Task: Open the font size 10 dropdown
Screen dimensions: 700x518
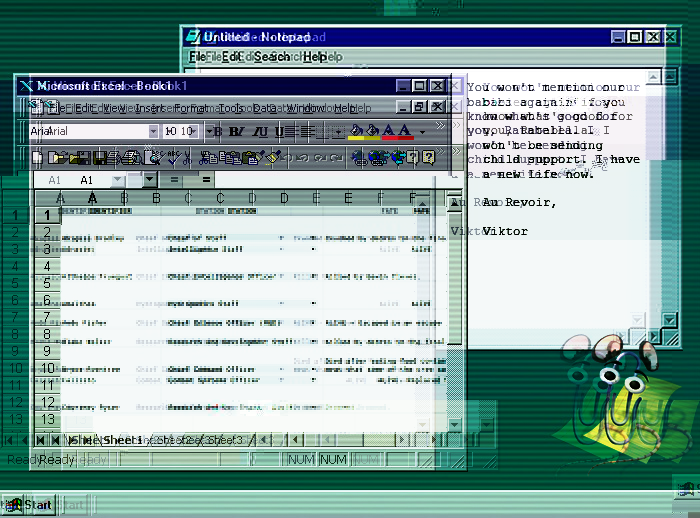Action: (194, 131)
